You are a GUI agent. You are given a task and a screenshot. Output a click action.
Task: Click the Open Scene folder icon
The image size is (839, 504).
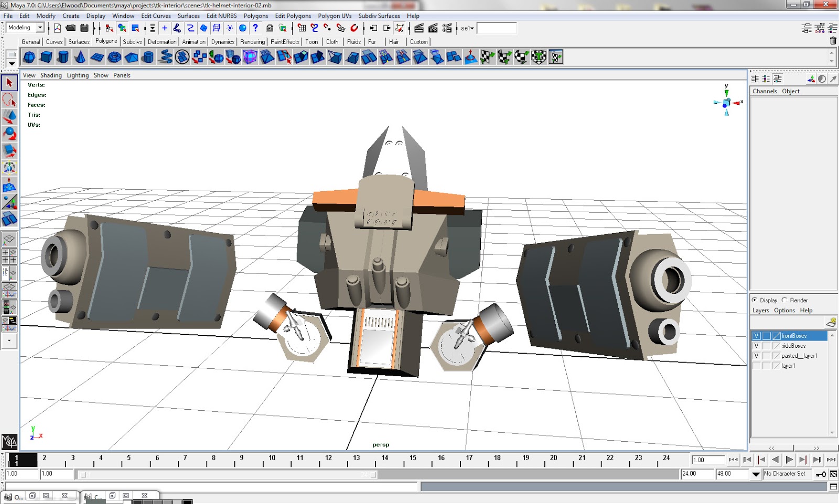pyautogui.click(x=71, y=28)
